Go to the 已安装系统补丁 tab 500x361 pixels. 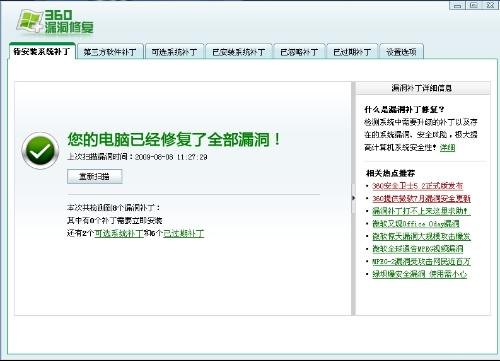click(x=239, y=52)
